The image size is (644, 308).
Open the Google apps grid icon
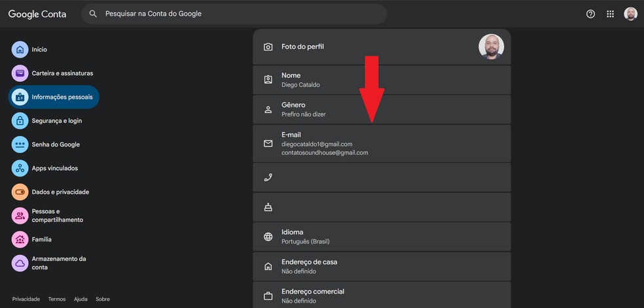(x=611, y=14)
